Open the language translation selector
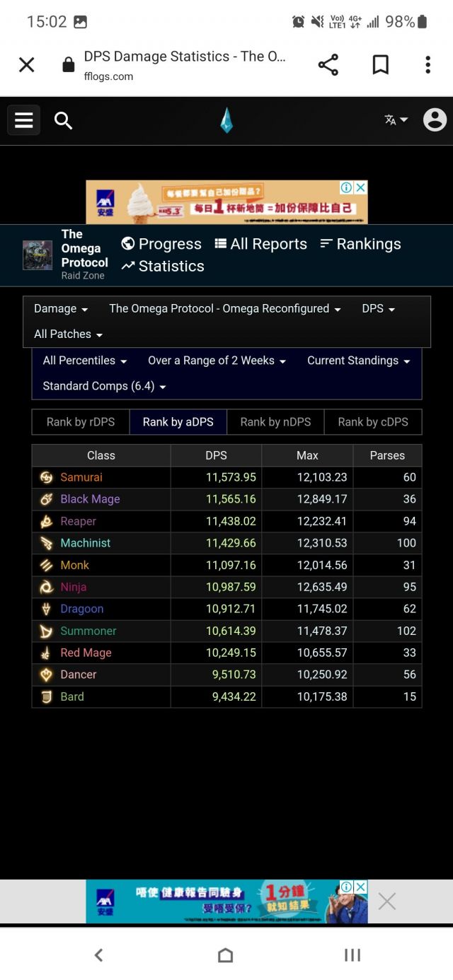 pyautogui.click(x=396, y=120)
